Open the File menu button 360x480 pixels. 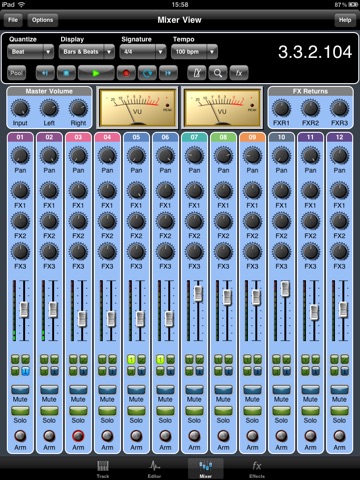(13, 20)
